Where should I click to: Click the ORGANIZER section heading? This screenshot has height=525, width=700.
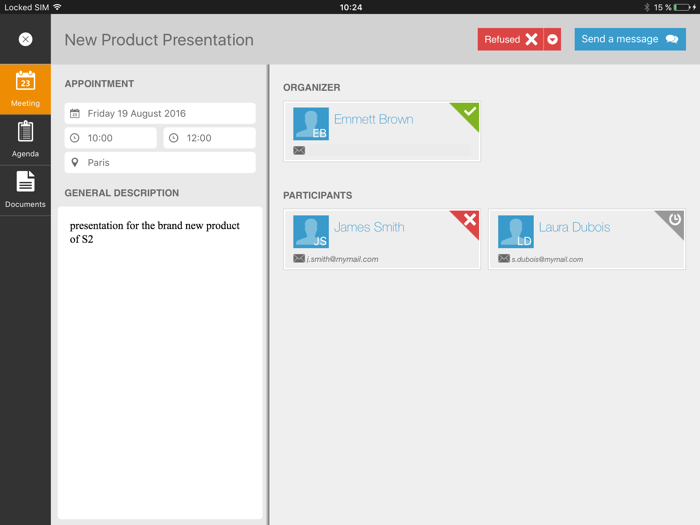tap(312, 88)
